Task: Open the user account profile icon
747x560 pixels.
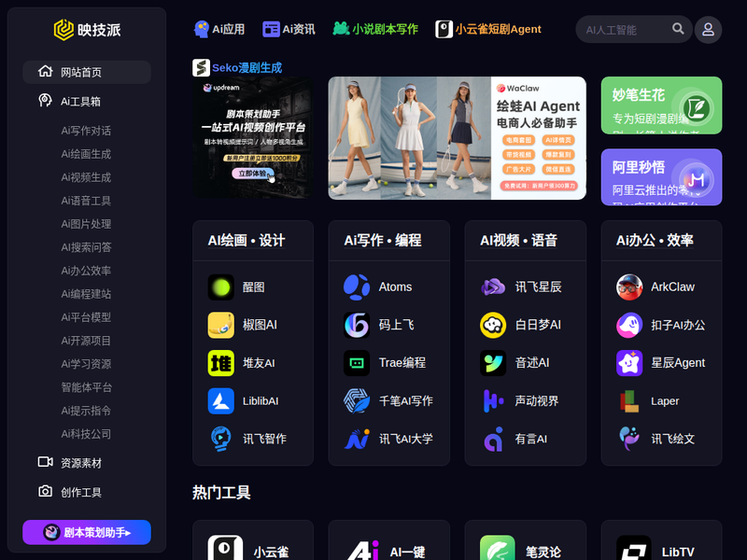Action: coord(708,30)
